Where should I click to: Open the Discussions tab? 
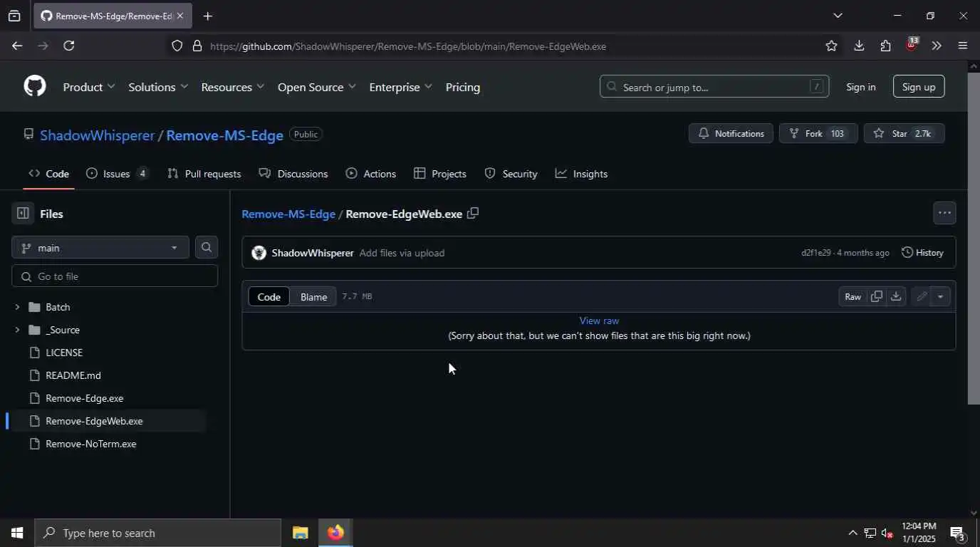tap(293, 174)
